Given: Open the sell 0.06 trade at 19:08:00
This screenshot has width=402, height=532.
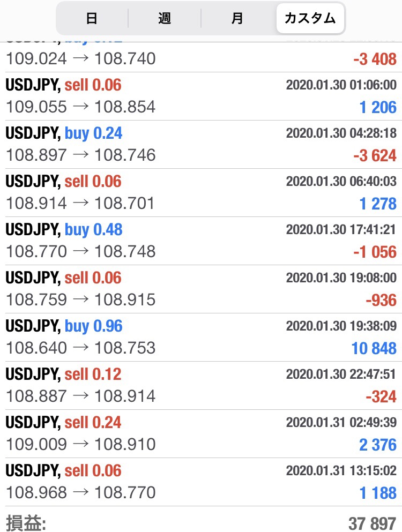Looking at the screenshot, I should (x=201, y=289).
